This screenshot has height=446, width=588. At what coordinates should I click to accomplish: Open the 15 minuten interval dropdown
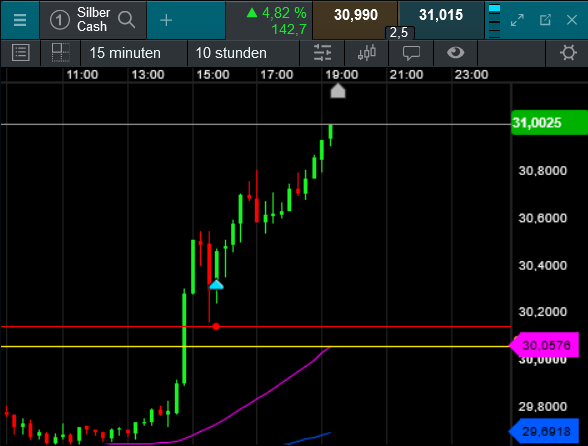pos(134,53)
